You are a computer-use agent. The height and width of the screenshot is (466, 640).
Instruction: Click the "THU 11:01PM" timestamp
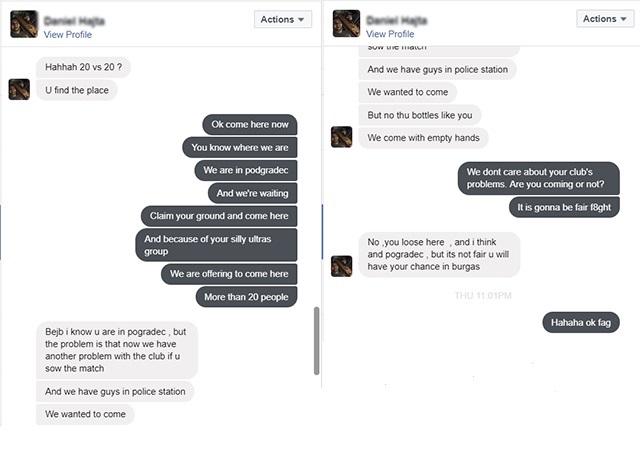click(483, 296)
